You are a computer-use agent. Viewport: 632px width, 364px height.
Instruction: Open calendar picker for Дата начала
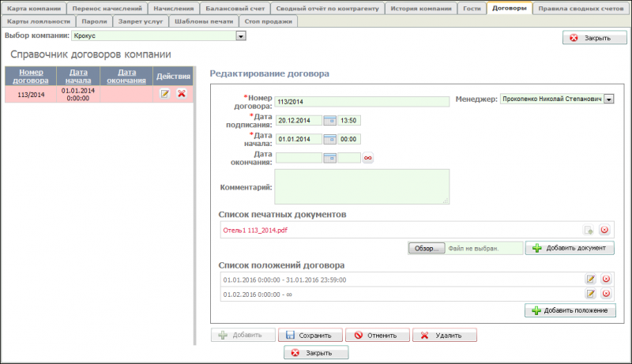(330, 139)
